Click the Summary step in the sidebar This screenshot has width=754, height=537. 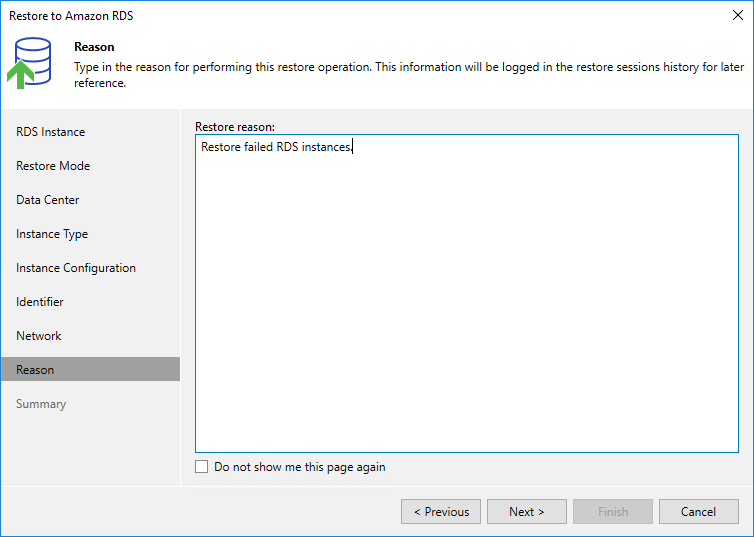coord(41,404)
